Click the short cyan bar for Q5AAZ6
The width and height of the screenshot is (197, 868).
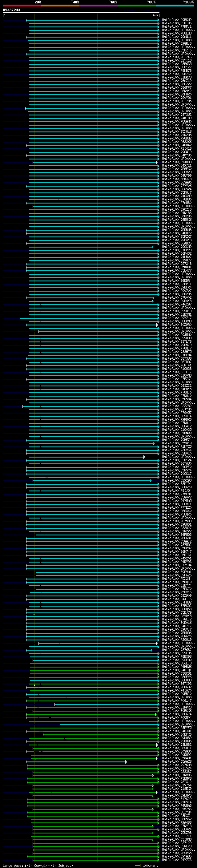[76, 761]
